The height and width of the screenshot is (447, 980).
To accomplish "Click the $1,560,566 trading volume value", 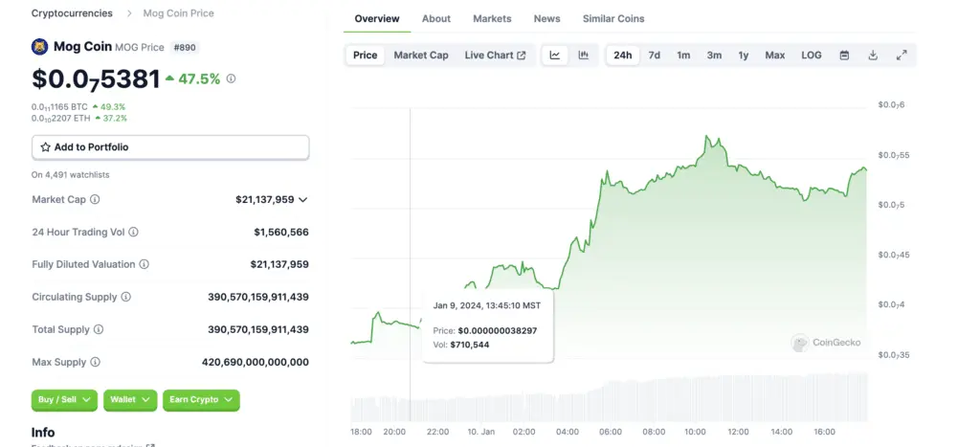I will point(281,232).
